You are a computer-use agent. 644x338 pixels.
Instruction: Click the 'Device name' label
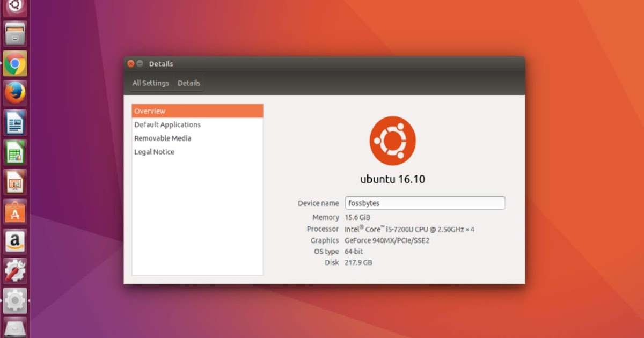point(318,203)
